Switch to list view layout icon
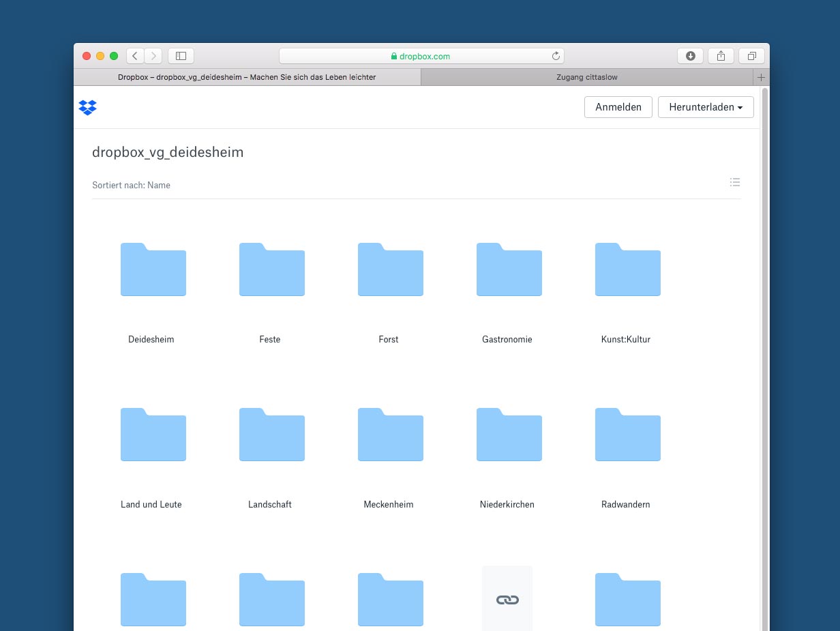 [734, 182]
